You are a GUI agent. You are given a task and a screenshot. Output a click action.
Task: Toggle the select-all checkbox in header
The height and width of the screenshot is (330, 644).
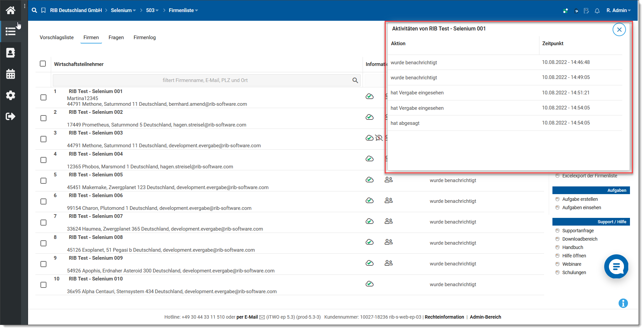pos(43,64)
